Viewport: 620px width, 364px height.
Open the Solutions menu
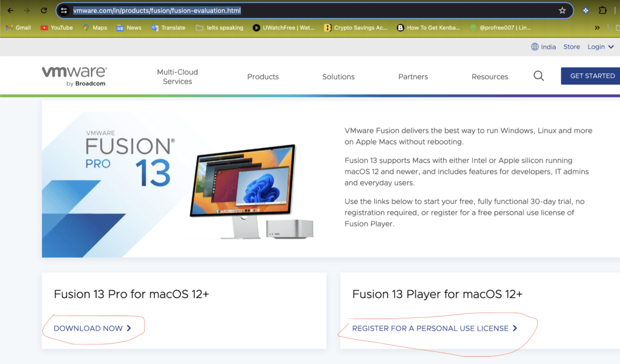coord(338,76)
